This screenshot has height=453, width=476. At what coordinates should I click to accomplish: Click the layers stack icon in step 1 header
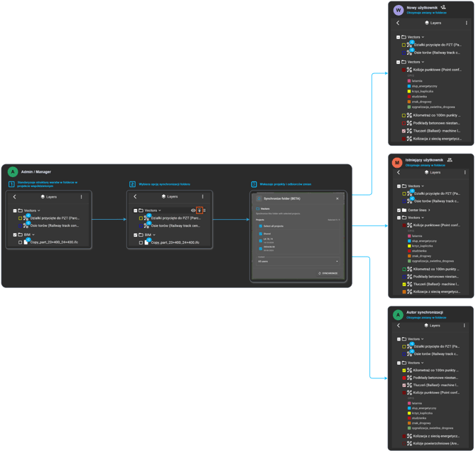43,197
